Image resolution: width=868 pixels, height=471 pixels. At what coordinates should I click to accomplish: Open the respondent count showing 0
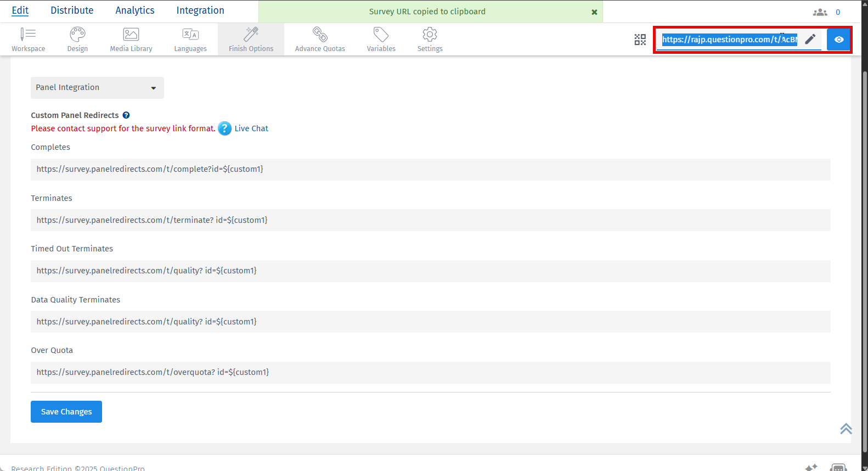pos(838,12)
